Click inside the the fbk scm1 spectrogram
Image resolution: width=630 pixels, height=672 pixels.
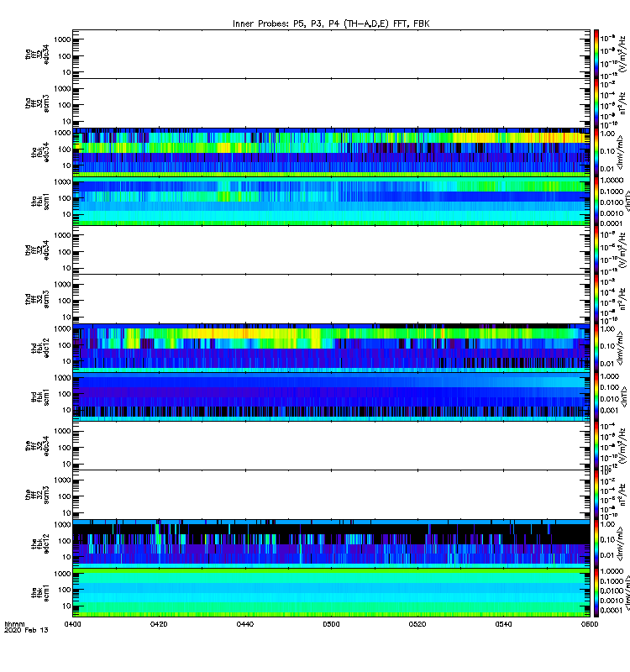click(331, 593)
